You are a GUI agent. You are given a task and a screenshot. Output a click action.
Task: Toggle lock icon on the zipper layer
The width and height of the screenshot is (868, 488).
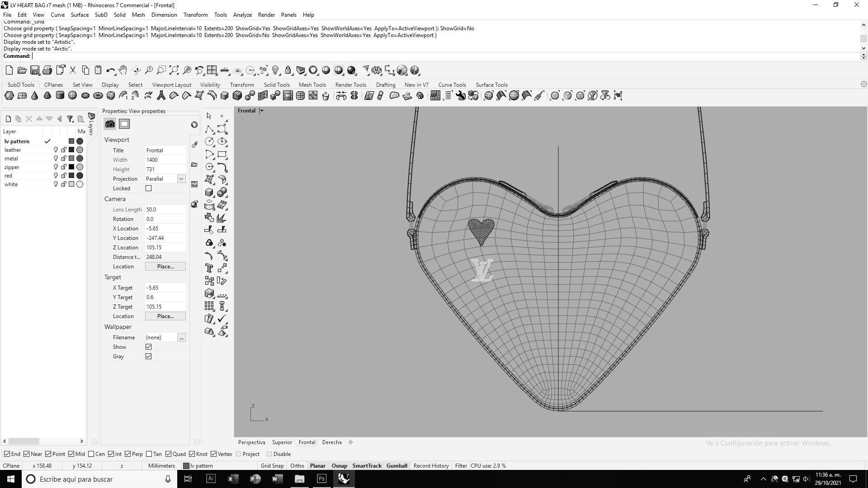coord(64,167)
